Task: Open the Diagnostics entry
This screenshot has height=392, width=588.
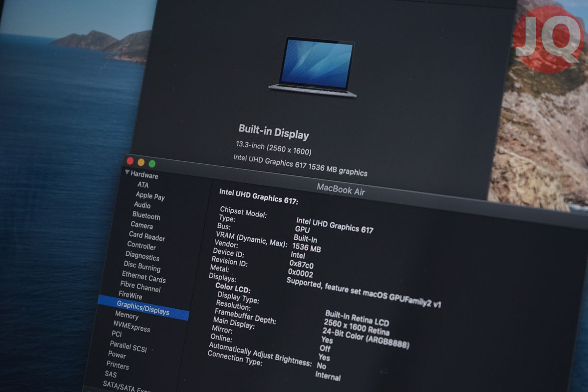Action: [142, 256]
